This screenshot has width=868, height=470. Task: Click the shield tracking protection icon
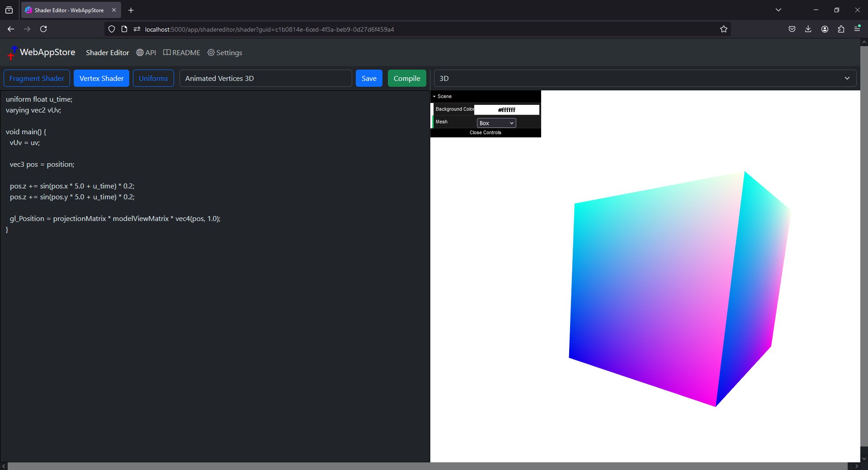point(112,29)
